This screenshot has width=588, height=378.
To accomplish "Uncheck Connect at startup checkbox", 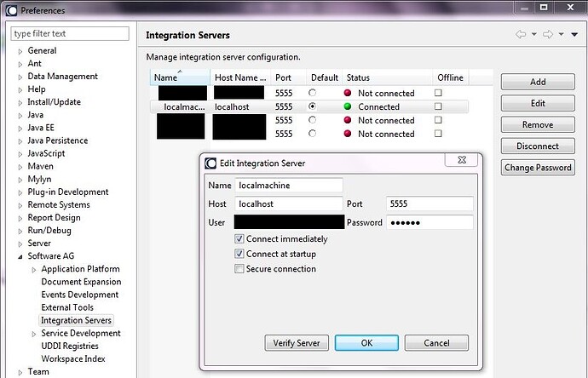I will tap(239, 254).
